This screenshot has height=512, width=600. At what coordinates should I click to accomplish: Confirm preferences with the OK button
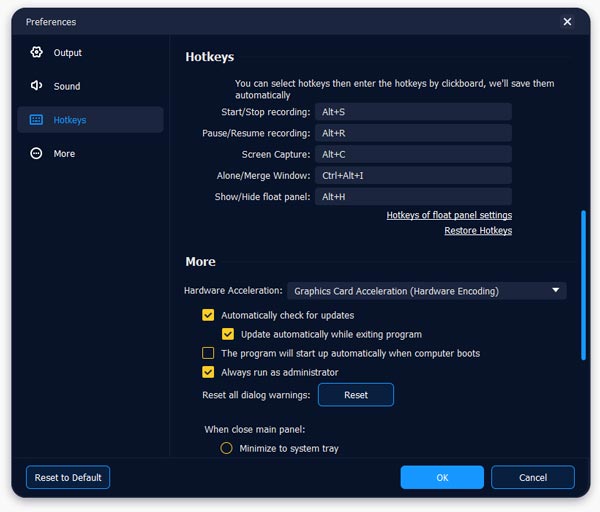(x=442, y=477)
